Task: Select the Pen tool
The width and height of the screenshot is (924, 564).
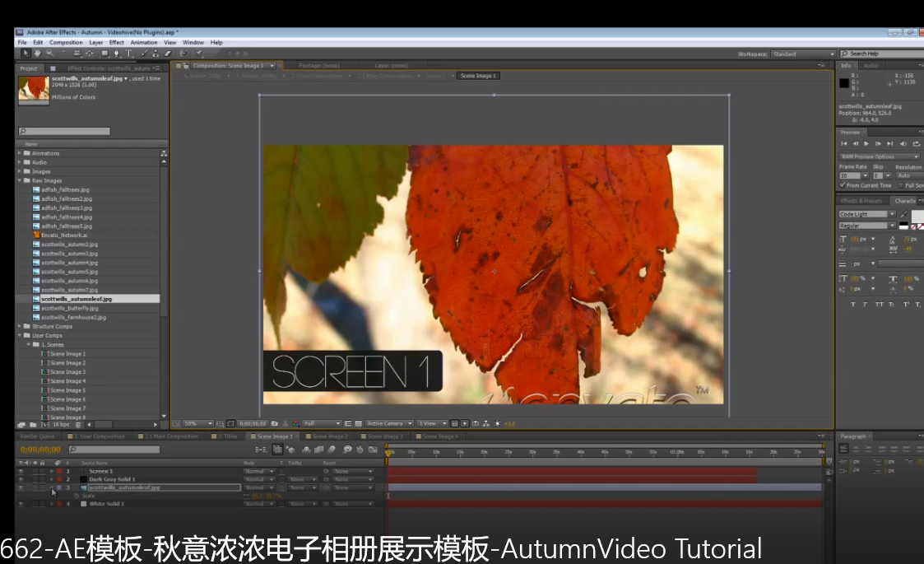Action: 117,53
